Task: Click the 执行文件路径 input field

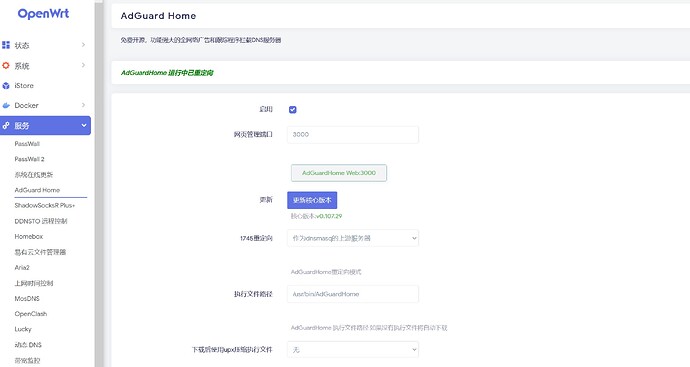Action: [353, 294]
